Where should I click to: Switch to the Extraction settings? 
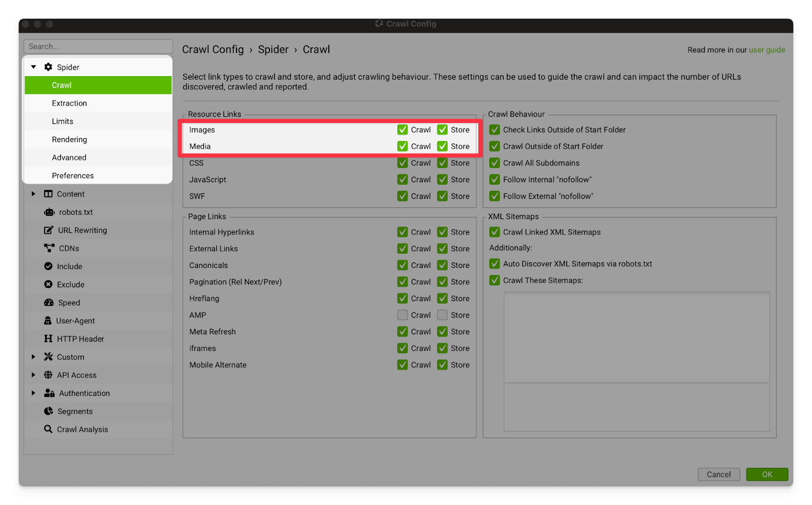click(x=70, y=103)
